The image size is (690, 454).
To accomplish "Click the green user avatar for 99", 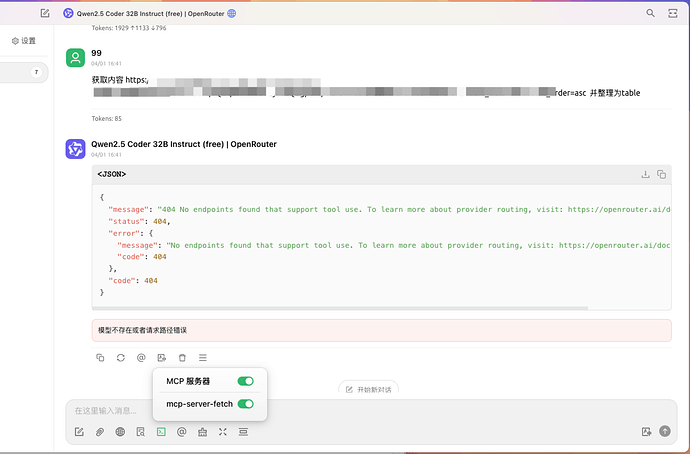I will point(75,58).
